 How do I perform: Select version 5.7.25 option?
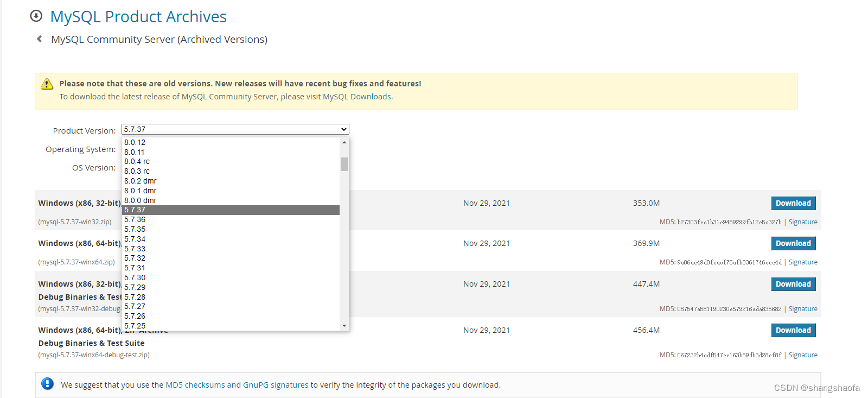pyautogui.click(x=231, y=326)
